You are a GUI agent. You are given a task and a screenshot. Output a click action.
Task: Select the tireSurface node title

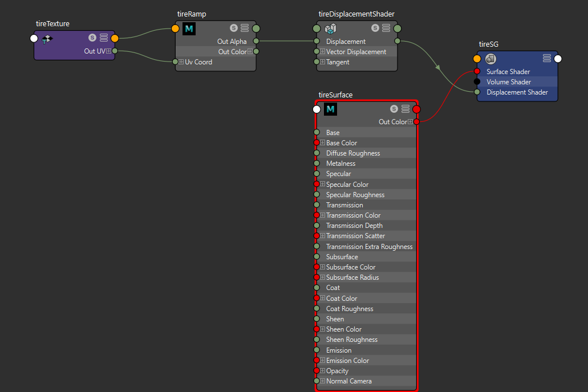(335, 95)
